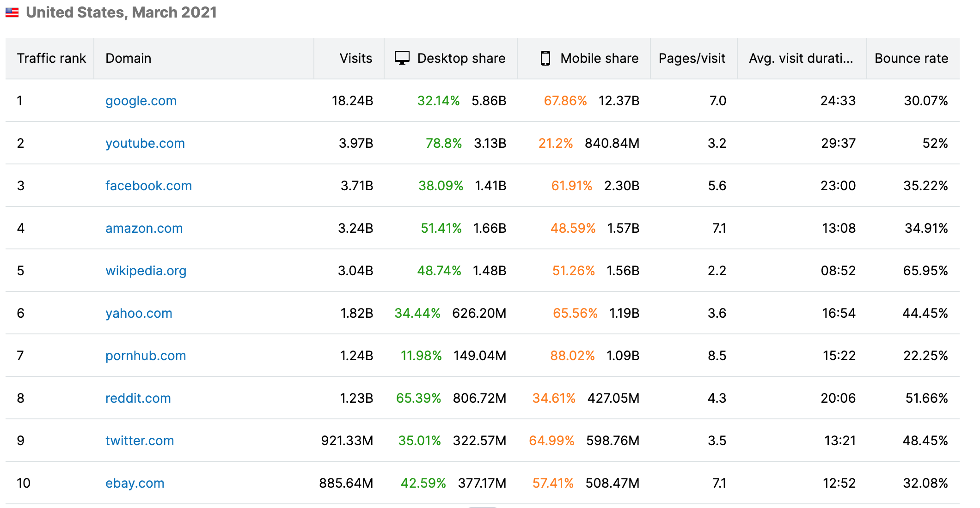
Task: Open the pornhub.com domain link
Action: pos(146,356)
